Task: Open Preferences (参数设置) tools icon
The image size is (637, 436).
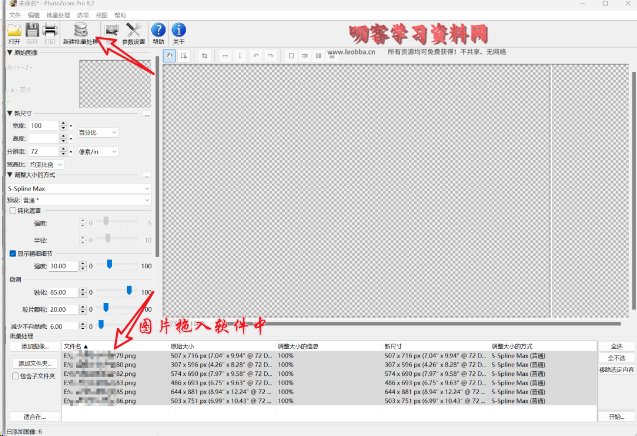Action: pyautogui.click(x=133, y=32)
